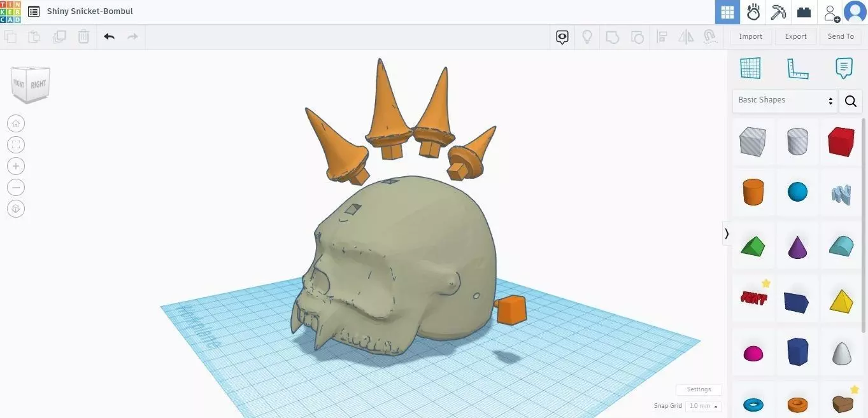Viewport: 868px width, 418px height.
Task: Switch to the Bricks view
Action: pyautogui.click(x=804, y=12)
